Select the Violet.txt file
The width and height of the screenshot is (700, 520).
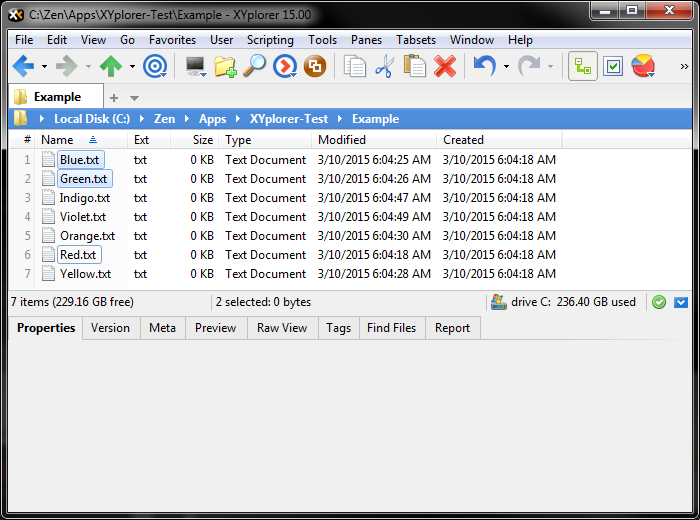(x=82, y=217)
